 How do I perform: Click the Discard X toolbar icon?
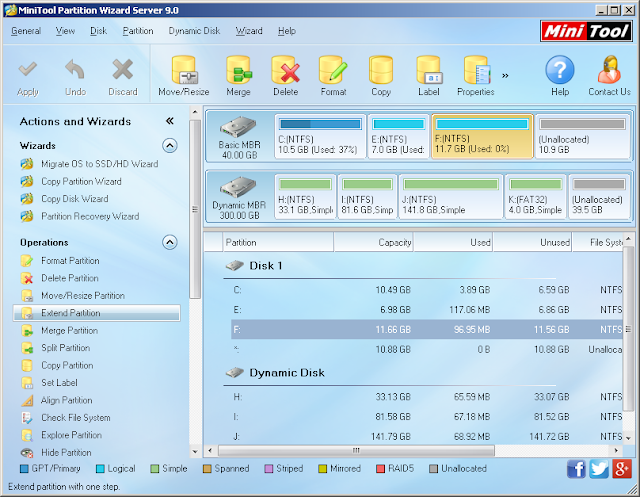[x=123, y=69]
